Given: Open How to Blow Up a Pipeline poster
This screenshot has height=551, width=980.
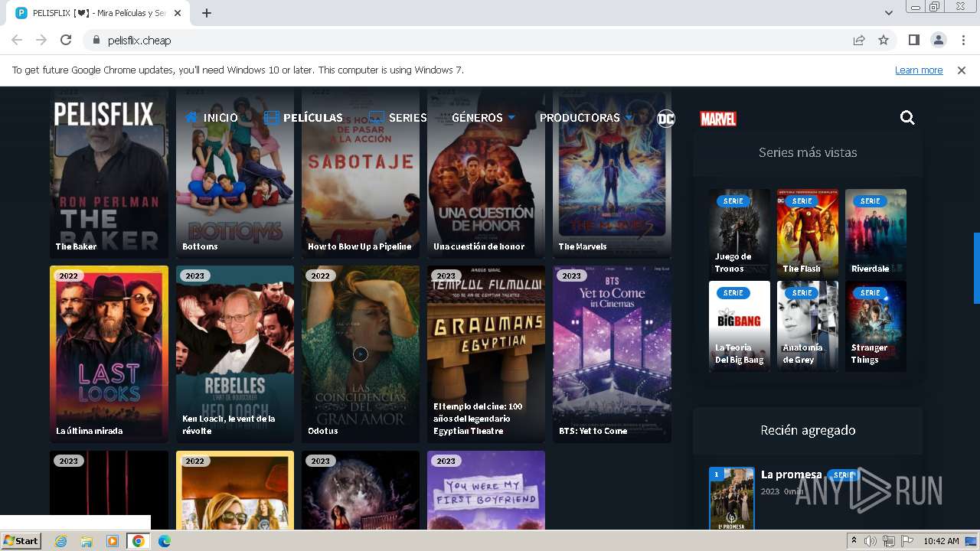Looking at the screenshot, I should click(x=361, y=172).
